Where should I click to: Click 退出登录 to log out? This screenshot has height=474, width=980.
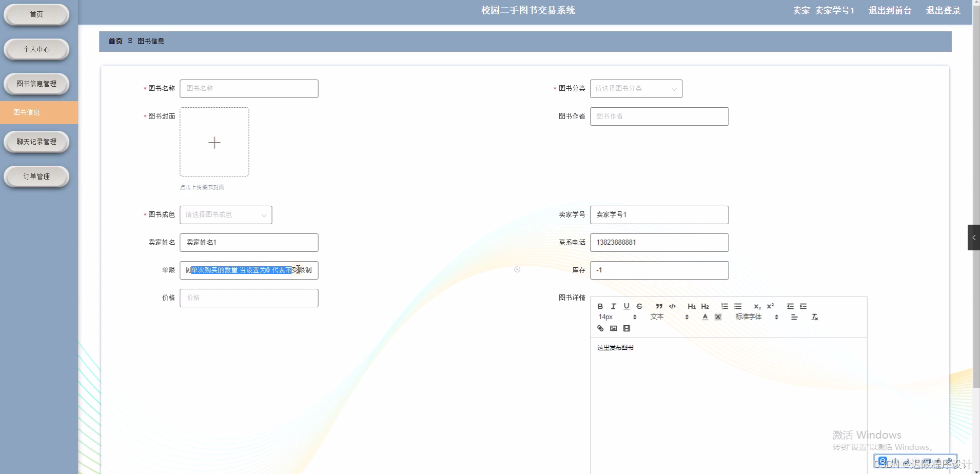coord(943,10)
